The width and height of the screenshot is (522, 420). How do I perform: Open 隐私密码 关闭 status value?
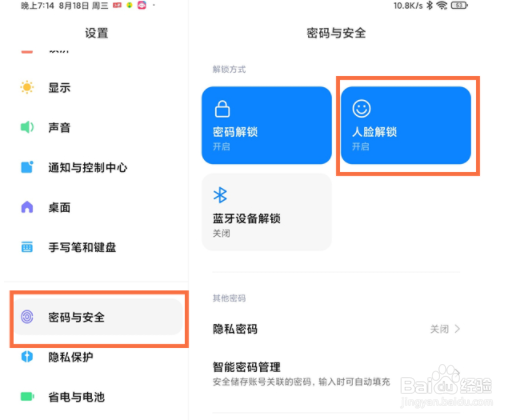tap(439, 329)
